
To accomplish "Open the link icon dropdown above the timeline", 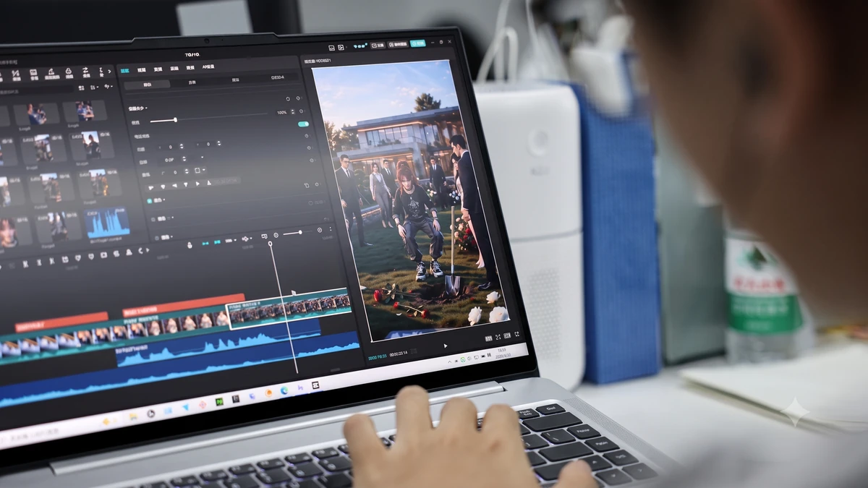I will tap(247, 239).
